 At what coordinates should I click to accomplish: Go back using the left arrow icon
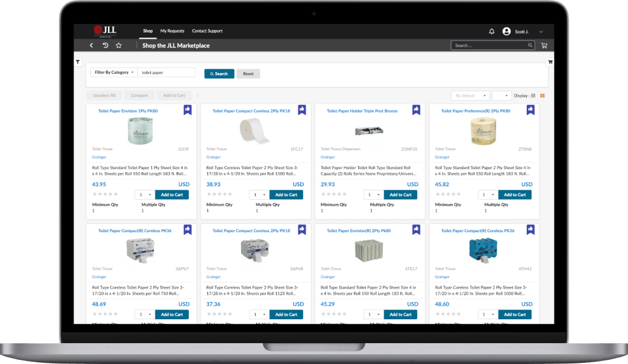[x=91, y=45]
